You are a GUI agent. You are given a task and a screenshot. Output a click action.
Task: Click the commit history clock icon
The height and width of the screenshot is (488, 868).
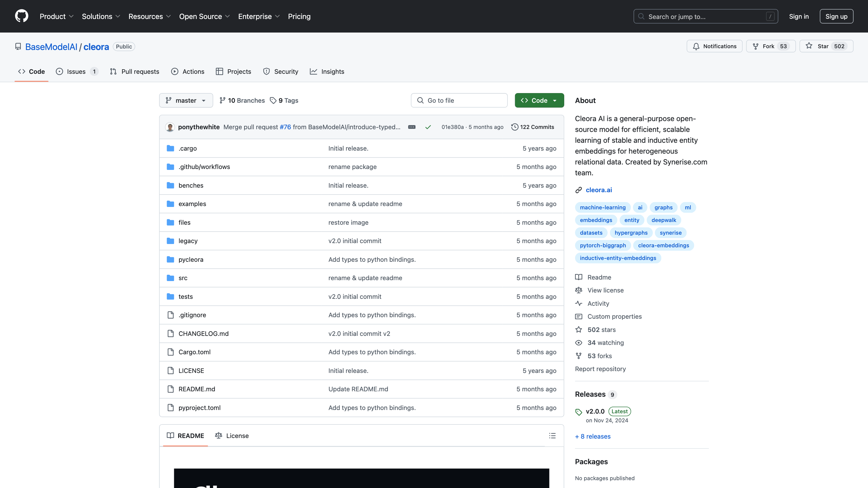point(514,127)
